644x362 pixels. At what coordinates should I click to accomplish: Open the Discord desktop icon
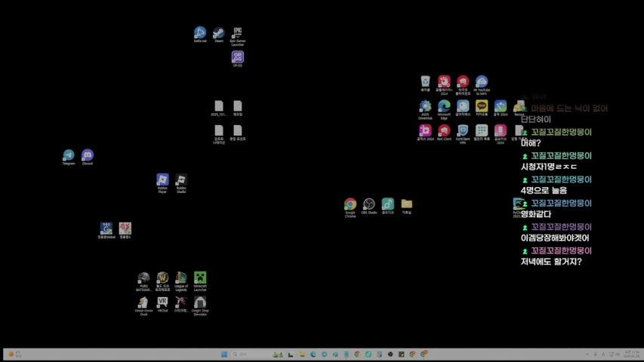88,155
